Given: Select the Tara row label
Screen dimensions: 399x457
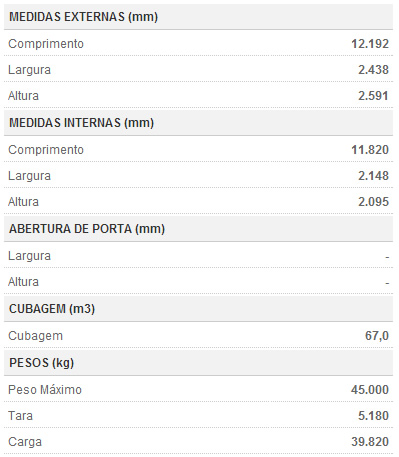Looking at the screenshot, I should pyautogui.click(x=20, y=416).
